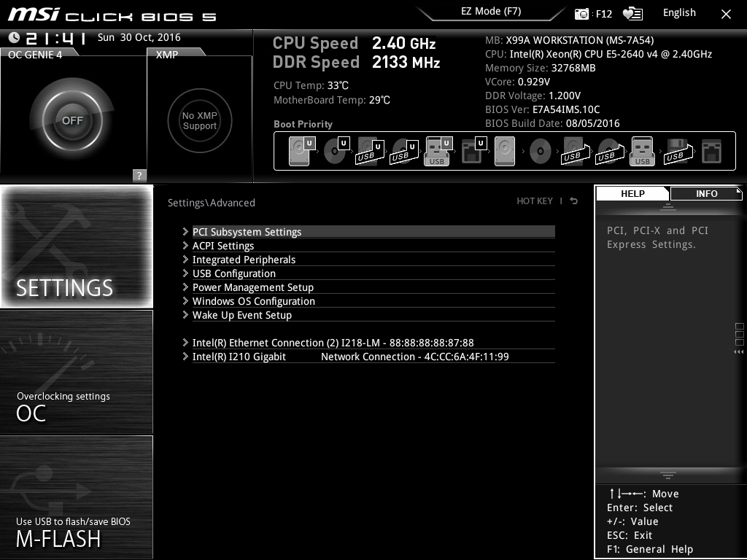The image size is (747, 560).
Task: Open the M-FLASH tile
Action: [x=77, y=497]
